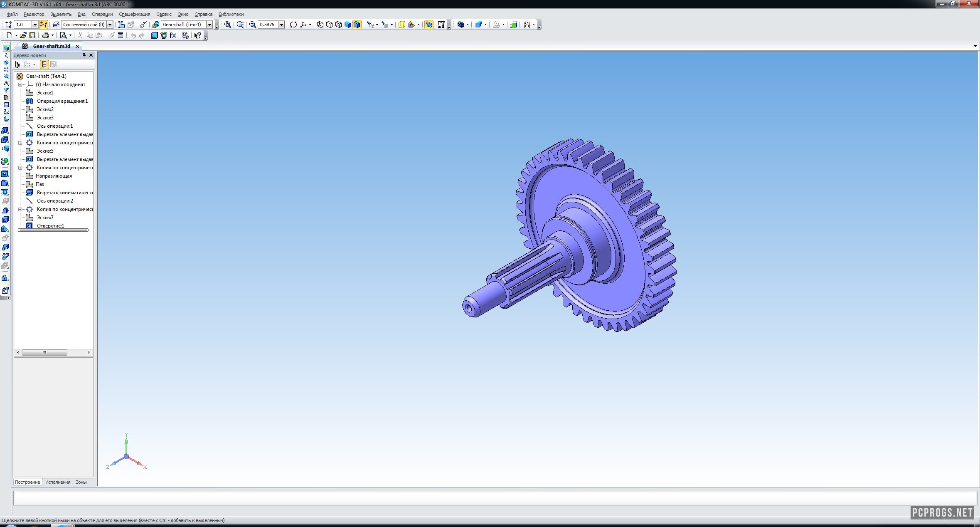Click the Print icon

click(45, 35)
